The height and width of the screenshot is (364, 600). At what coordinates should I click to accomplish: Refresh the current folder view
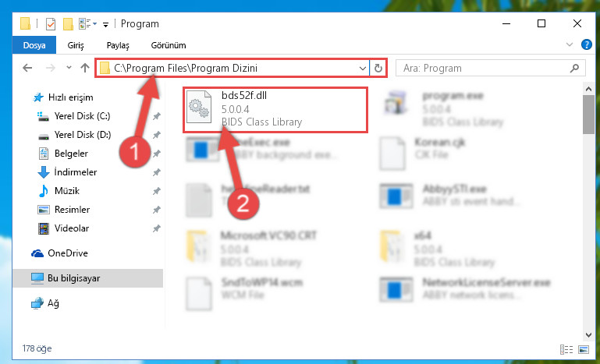[378, 68]
